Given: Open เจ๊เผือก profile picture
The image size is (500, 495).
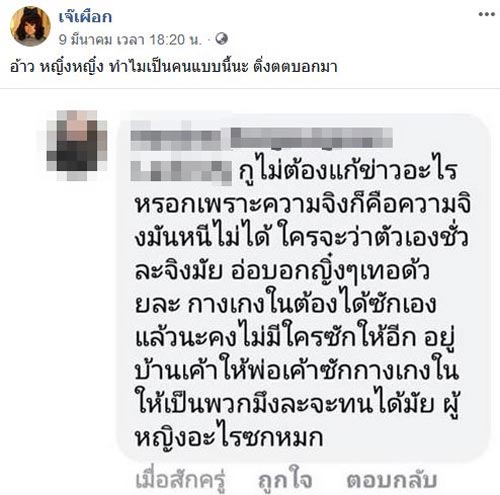Looking at the screenshot, I should 30,26.
